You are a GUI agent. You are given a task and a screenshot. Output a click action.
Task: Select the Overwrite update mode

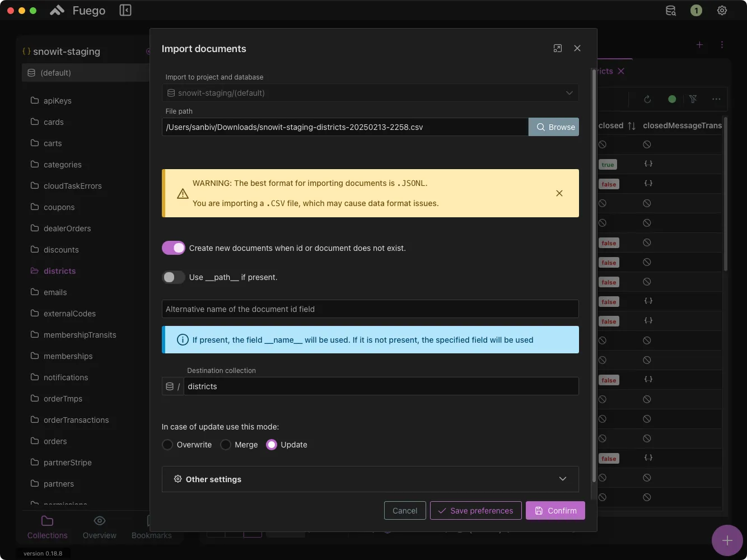[x=167, y=444]
